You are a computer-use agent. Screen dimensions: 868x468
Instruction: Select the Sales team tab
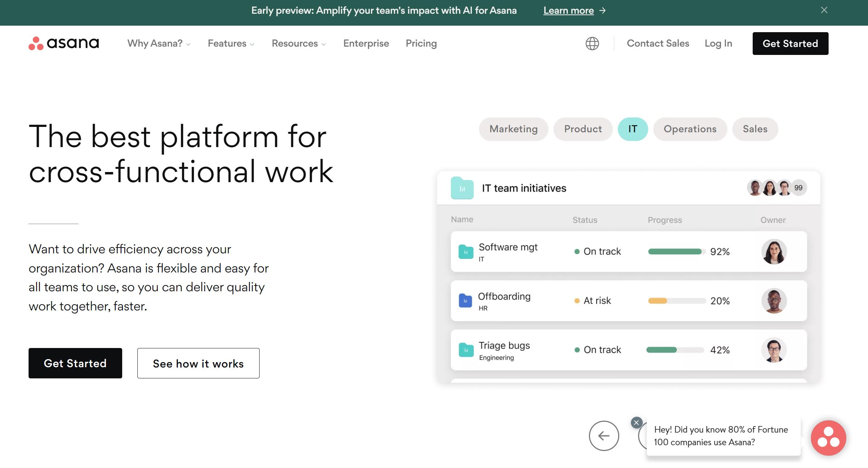click(x=755, y=129)
